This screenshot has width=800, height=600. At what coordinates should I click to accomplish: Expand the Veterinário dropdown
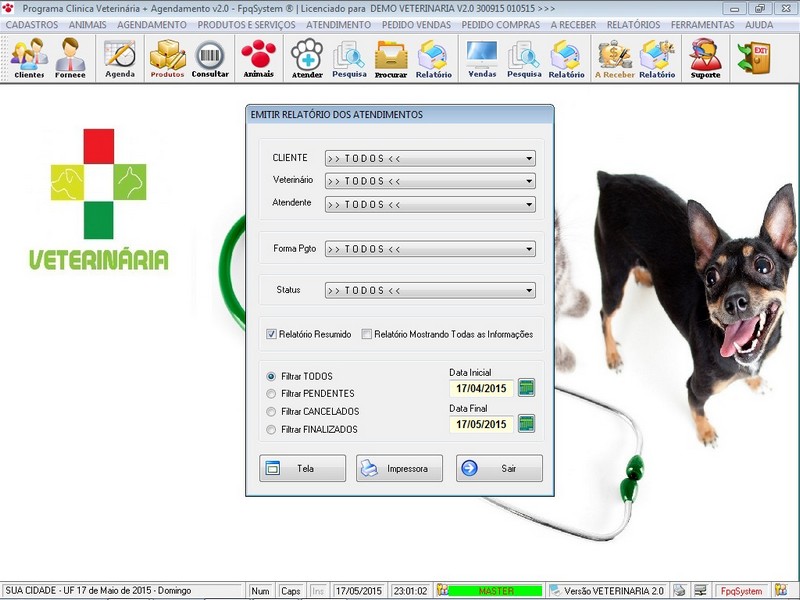click(529, 181)
